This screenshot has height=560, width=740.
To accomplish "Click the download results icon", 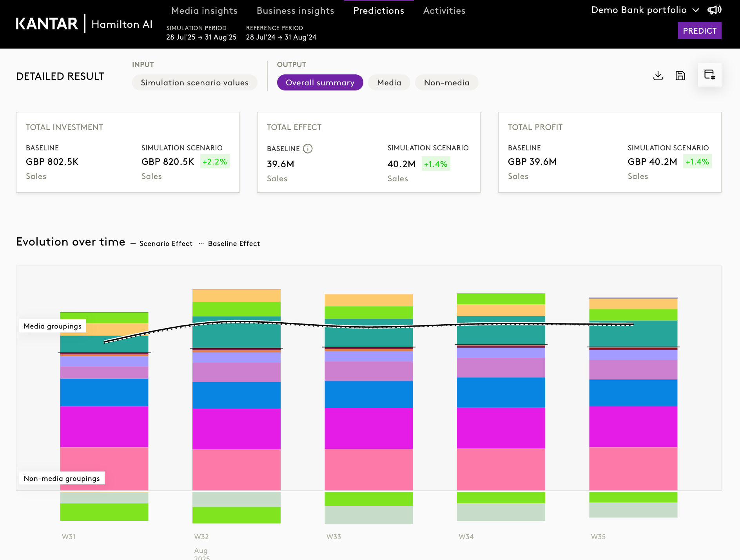I will click(x=658, y=76).
